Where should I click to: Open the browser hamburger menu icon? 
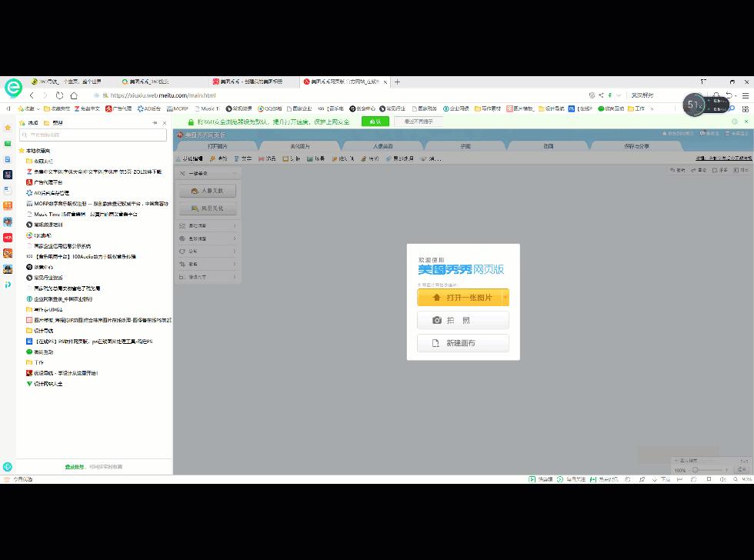[746, 95]
